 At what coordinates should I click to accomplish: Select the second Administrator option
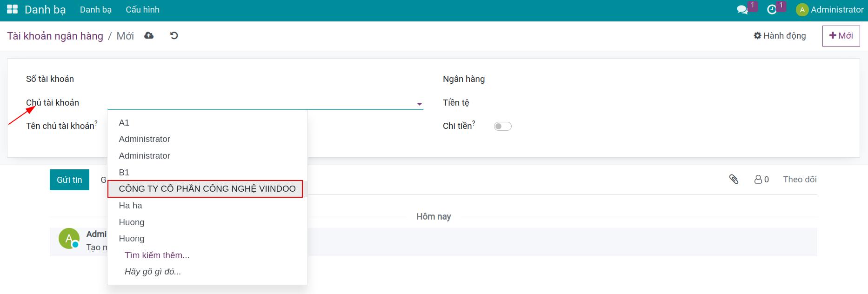[x=207, y=156]
